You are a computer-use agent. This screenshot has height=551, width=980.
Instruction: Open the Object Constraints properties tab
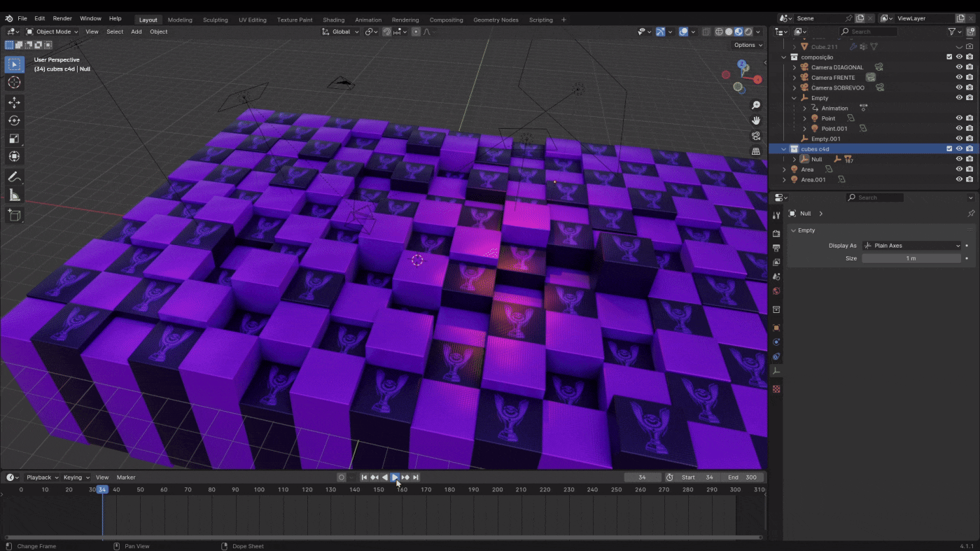776,357
